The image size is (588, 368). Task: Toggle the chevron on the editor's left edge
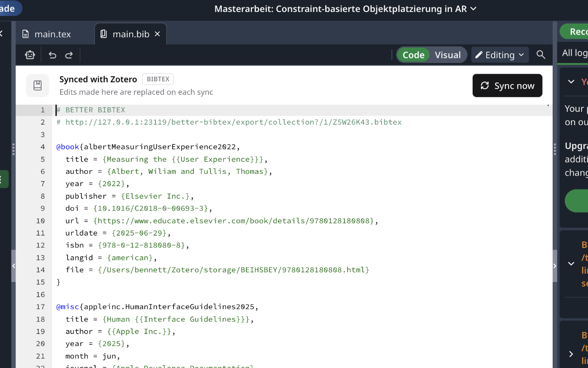click(13, 266)
